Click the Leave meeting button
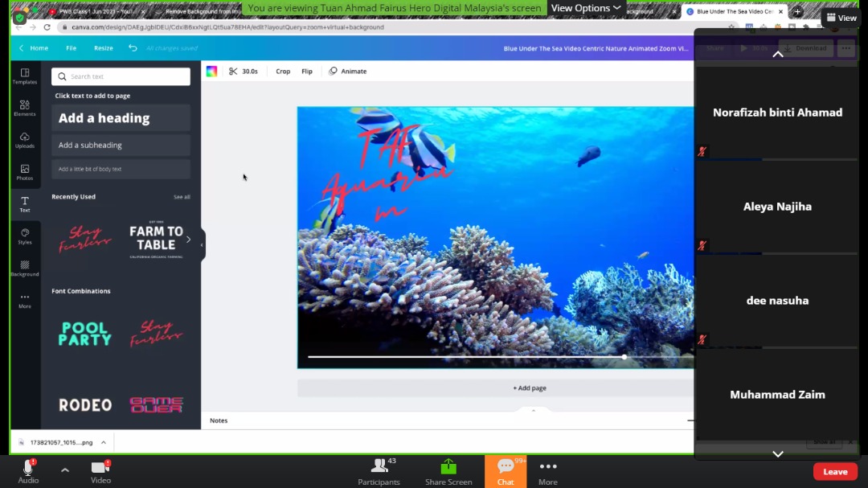This screenshot has height=488, width=868. pos(835,472)
